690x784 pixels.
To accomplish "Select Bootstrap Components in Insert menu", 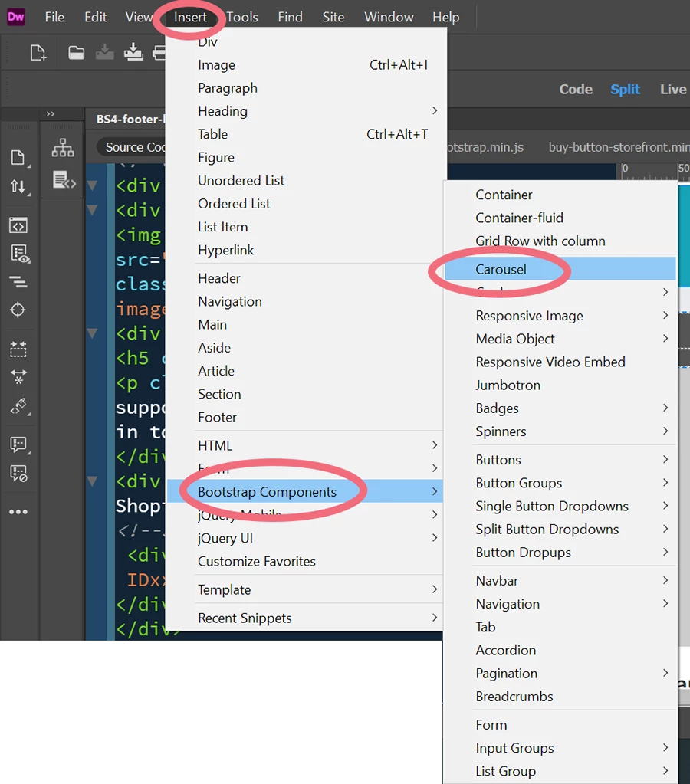I will coord(305,491).
